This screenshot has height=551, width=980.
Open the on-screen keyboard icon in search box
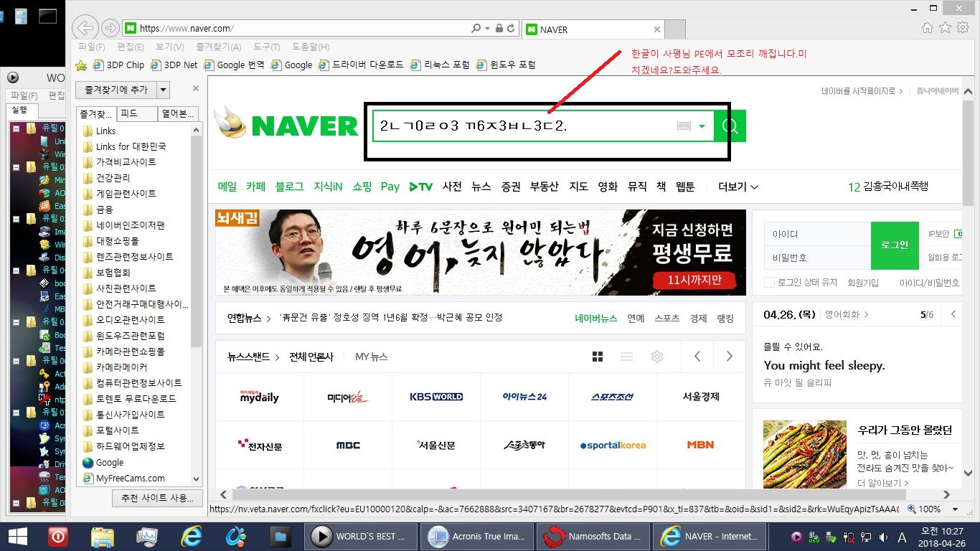coord(684,126)
